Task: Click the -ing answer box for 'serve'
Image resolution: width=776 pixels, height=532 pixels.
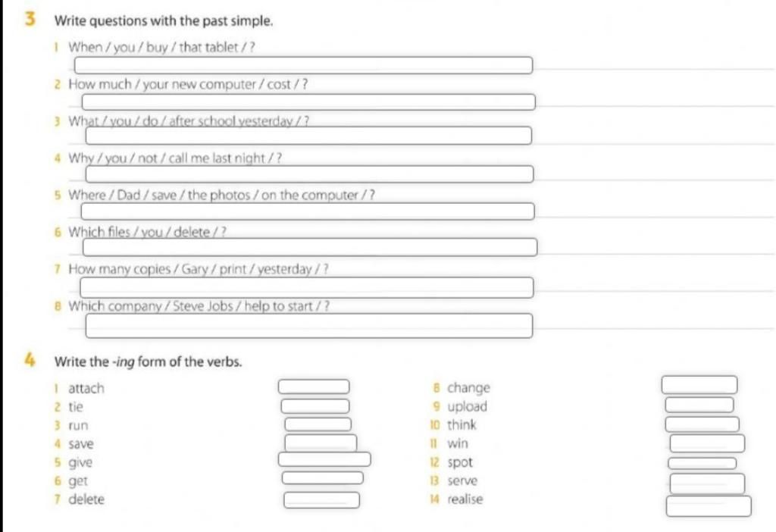Action: (707, 483)
